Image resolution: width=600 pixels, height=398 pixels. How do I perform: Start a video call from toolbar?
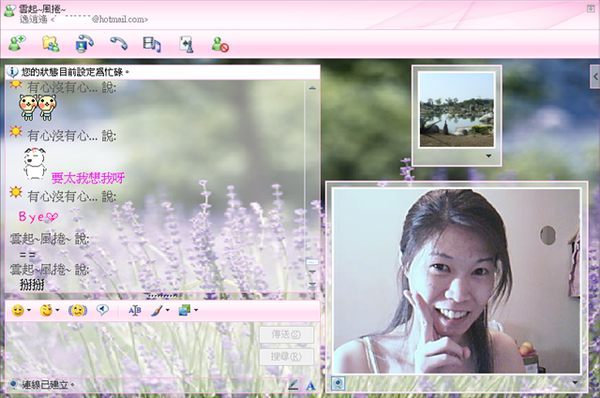pyautogui.click(x=84, y=44)
